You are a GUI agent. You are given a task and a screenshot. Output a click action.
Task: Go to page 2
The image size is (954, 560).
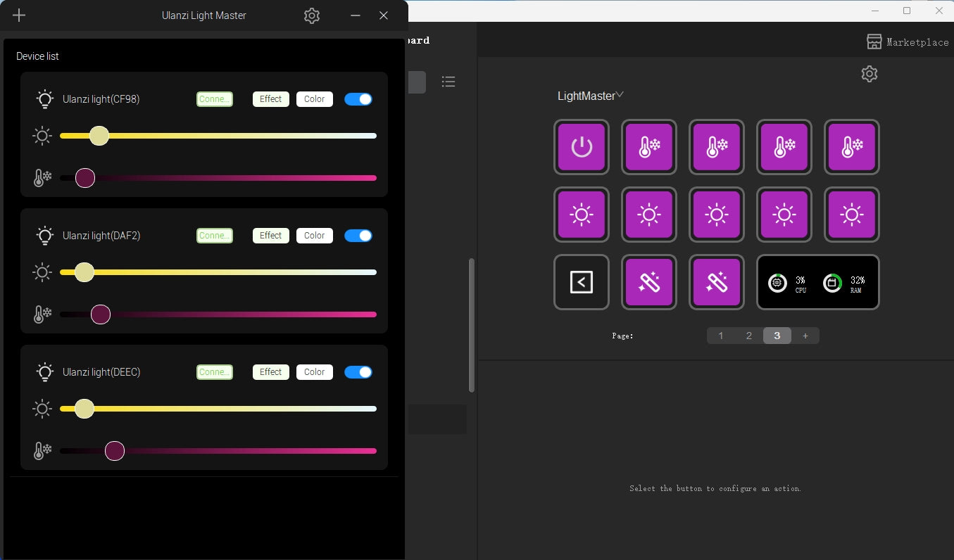(x=748, y=336)
